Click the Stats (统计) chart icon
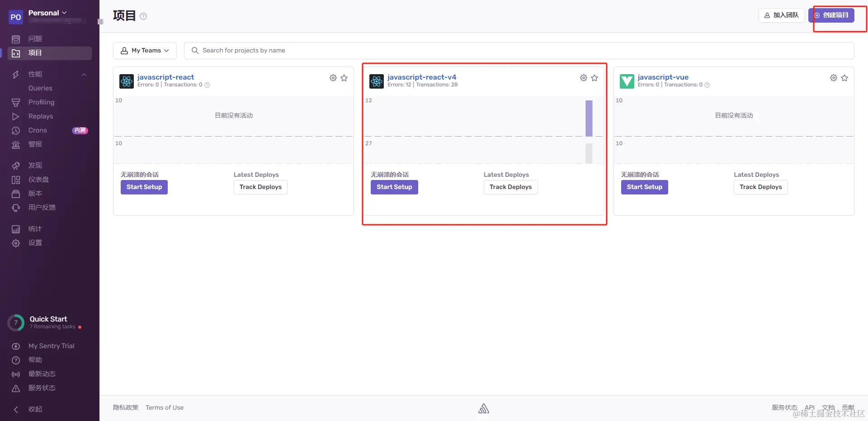This screenshot has width=868, height=421. [x=16, y=229]
